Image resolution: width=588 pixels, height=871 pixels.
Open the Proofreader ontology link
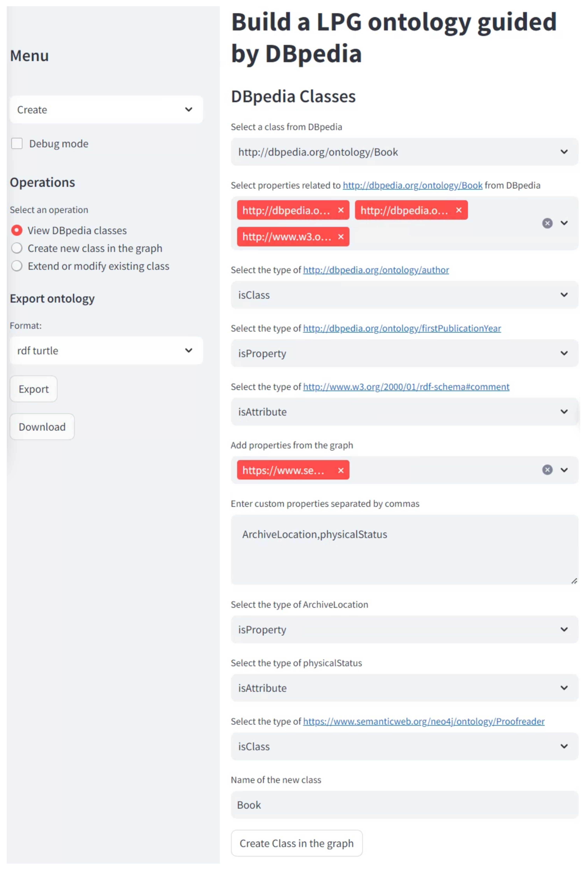pyautogui.click(x=424, y=722)
